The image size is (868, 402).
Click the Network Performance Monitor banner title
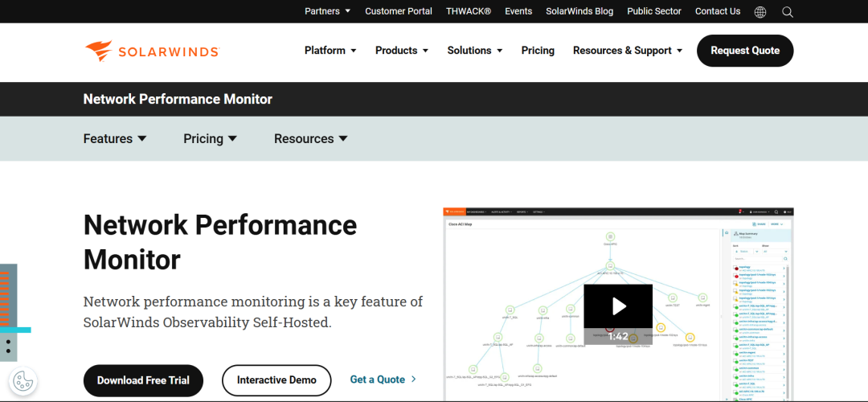coord(178,99)
